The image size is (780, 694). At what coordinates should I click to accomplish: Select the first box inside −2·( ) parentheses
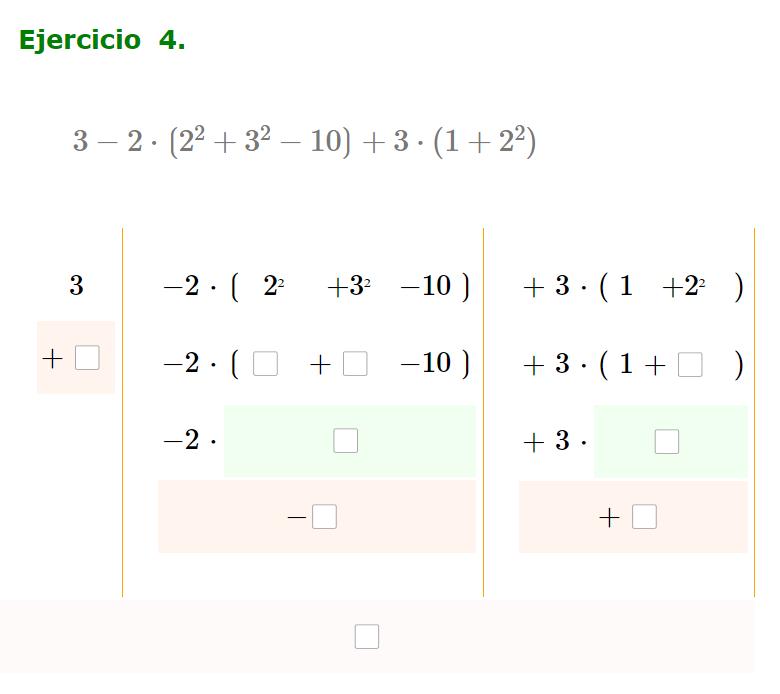point(265,364)
